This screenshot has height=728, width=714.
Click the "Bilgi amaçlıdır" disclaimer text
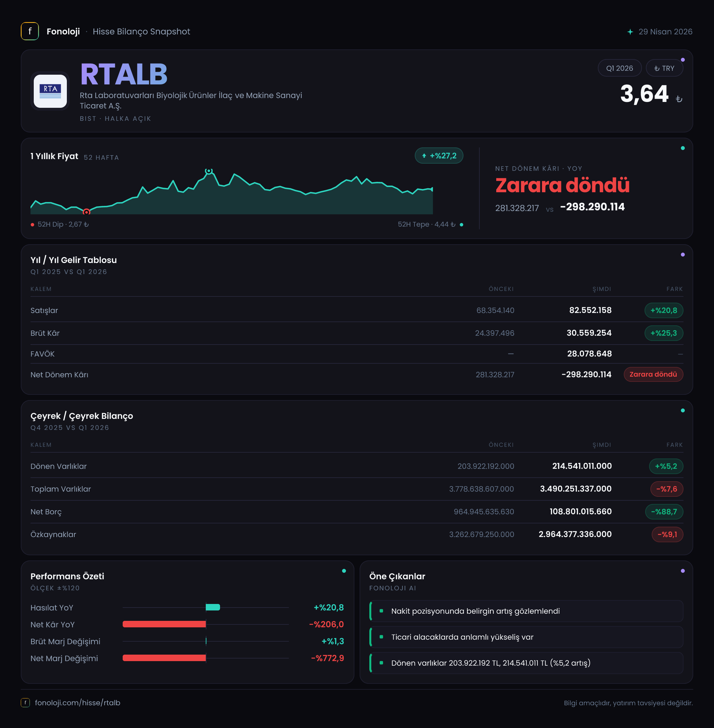(628, 703)
